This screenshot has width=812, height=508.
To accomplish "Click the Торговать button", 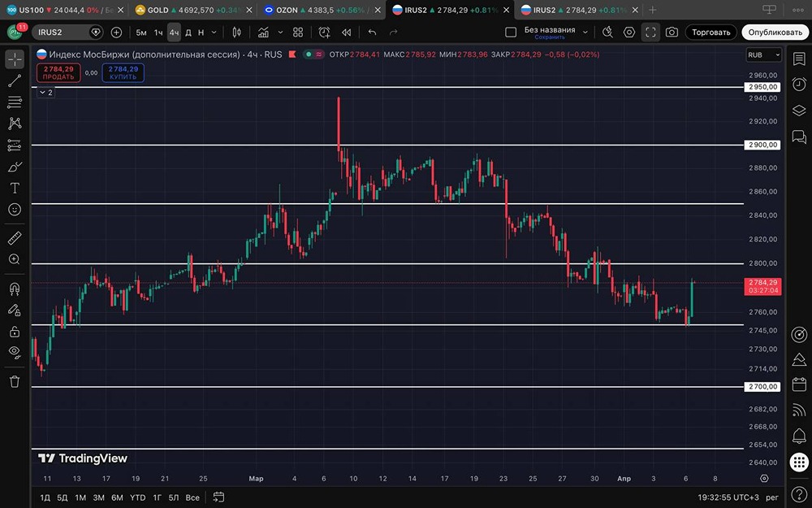I will coord(711,33).
